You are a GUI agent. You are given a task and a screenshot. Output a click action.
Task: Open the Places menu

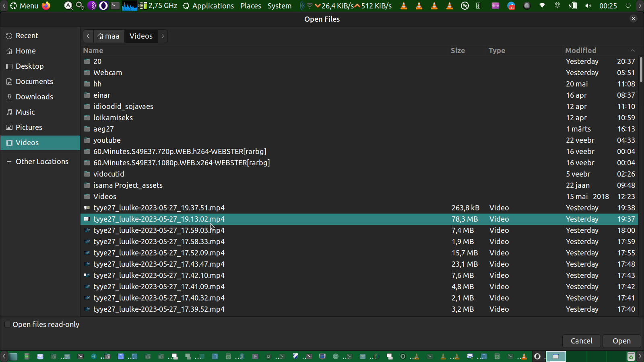coord(250,6)
